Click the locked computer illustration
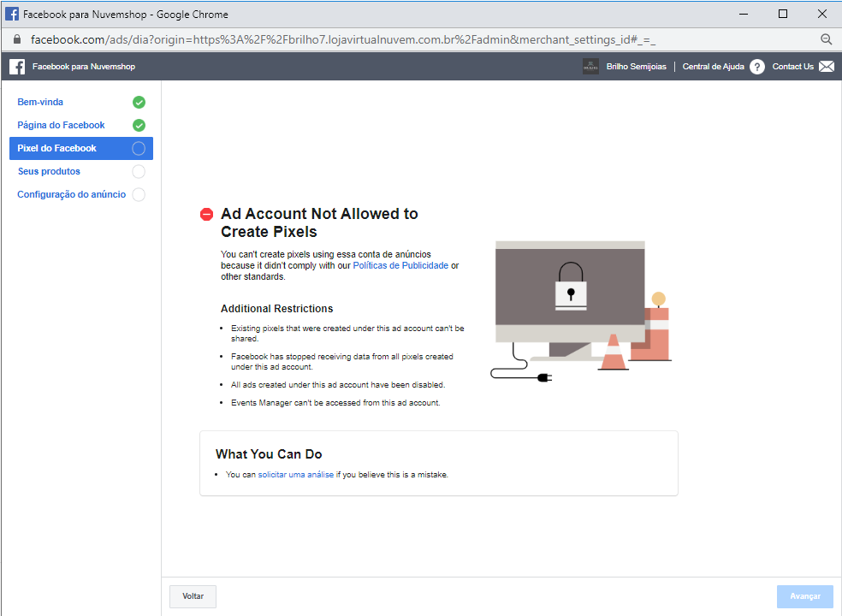This screenshot has width=842, height=616. (x=581, y=312)
